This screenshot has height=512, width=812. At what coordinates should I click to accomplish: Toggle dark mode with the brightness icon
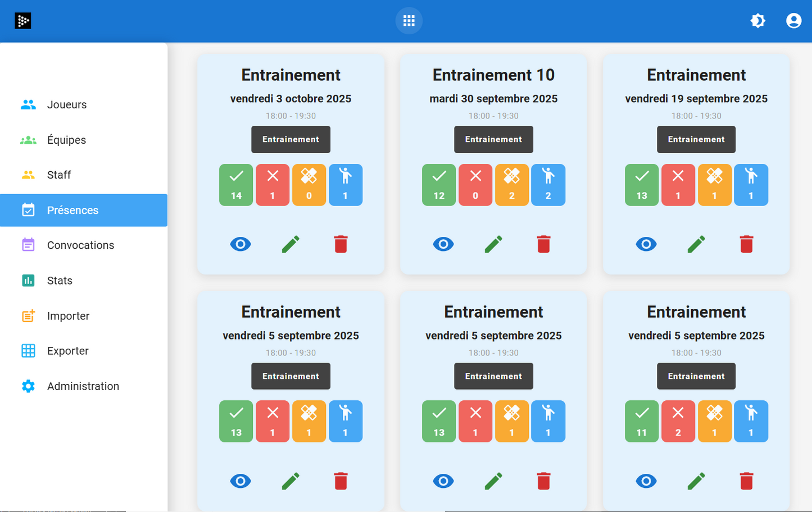tap(757, 20)
